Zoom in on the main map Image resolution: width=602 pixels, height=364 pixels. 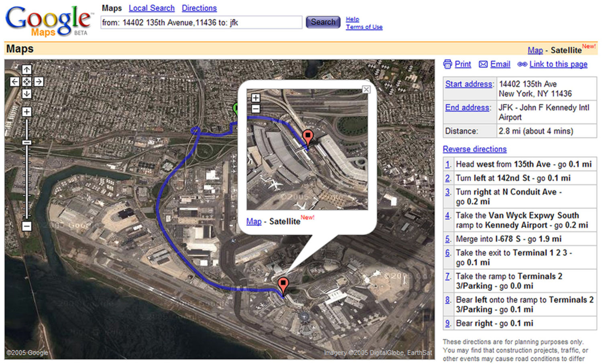point(26,111)
